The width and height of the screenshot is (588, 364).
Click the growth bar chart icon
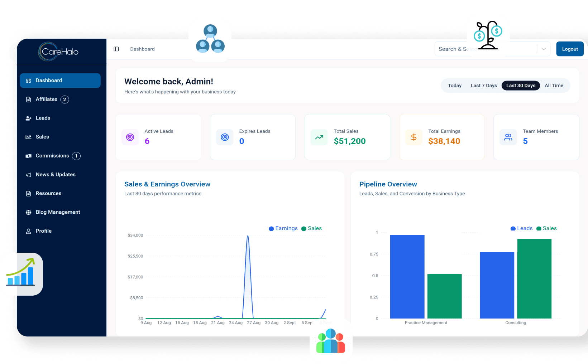pos(21,274)
